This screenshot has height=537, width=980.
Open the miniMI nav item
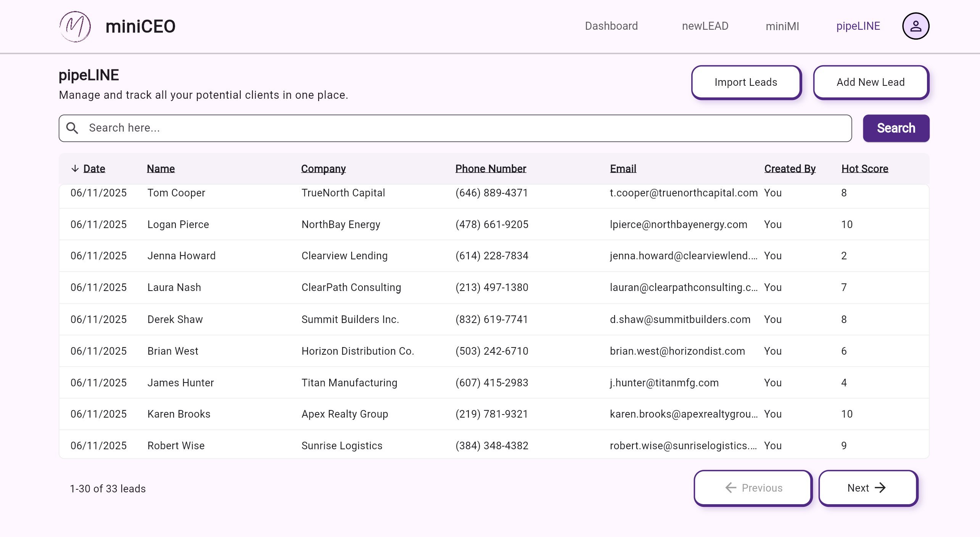click(x=782, y=26)
